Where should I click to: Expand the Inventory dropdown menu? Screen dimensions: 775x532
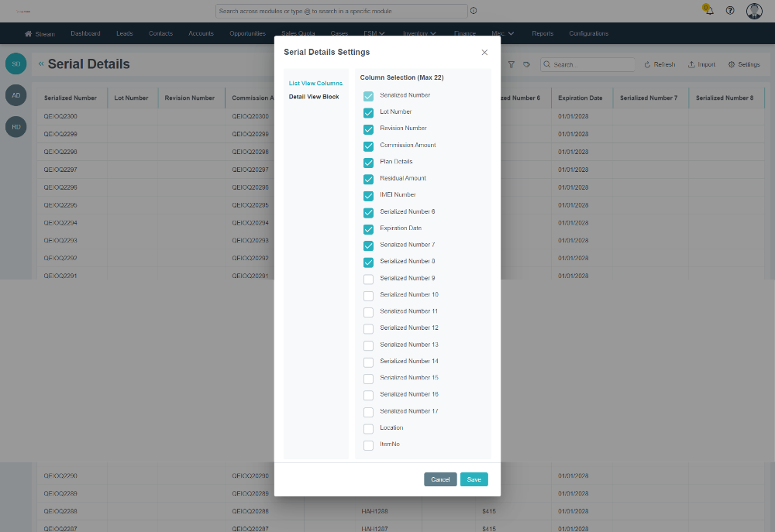coord(419,34)
